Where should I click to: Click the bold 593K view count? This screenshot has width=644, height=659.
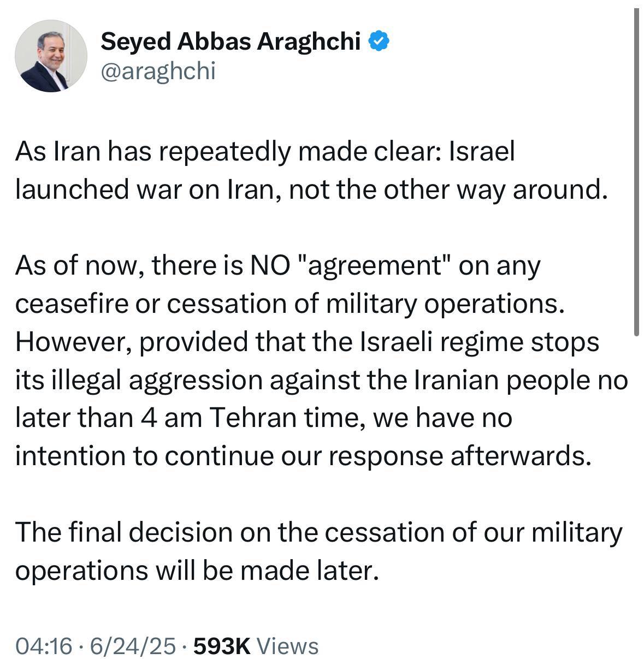(x=222, y=646)
